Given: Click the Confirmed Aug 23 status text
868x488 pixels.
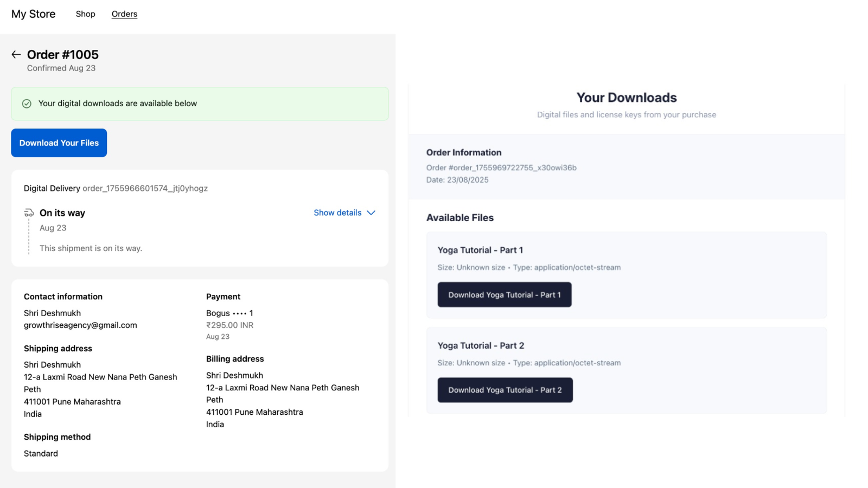Looking at the screenshot, I should click(61, 68).
